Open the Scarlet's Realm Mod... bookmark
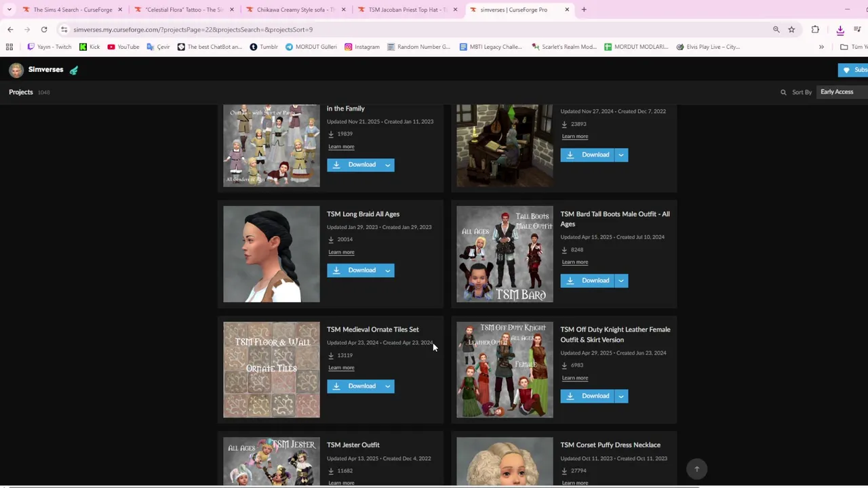The height and width of the screenshot is (488, 868). (564, 47)
